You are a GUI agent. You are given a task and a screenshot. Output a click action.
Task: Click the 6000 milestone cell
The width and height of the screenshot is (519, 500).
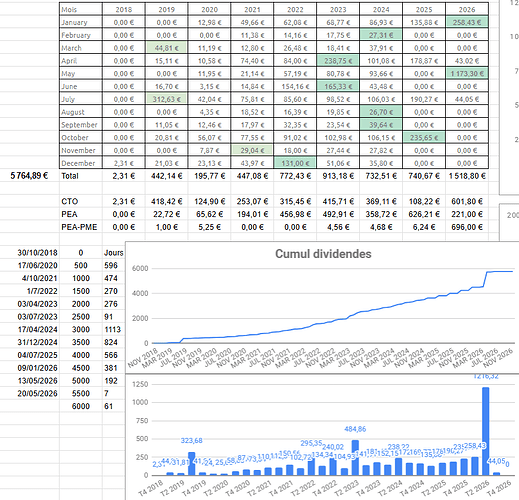pyautogui.click(x=81, y=406)
